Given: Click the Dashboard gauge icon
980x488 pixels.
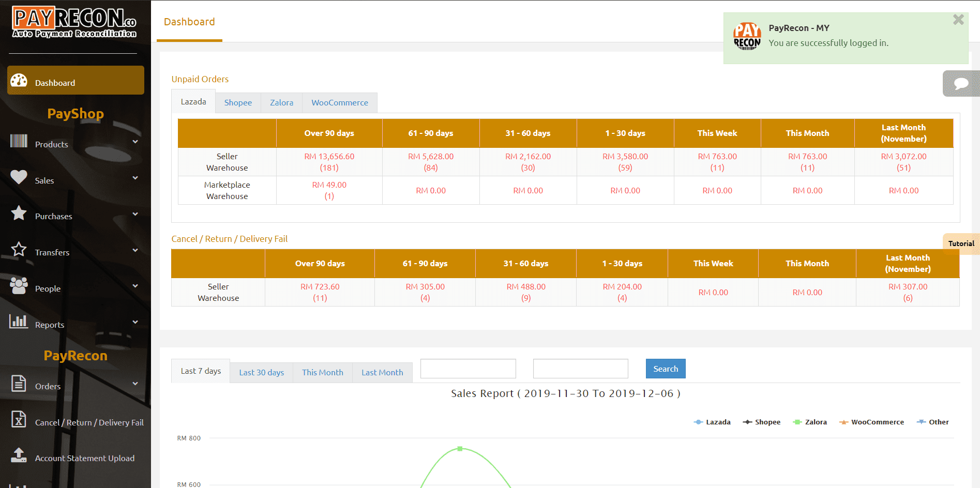Looking at the screenshot, I should pos(19,81).
